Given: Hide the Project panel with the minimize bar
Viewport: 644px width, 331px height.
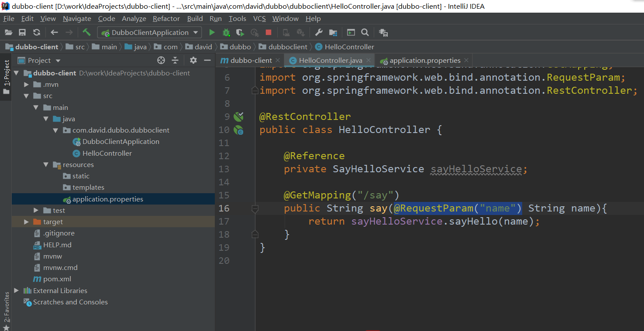Looking at the screenshot, I should coord(207,61).
